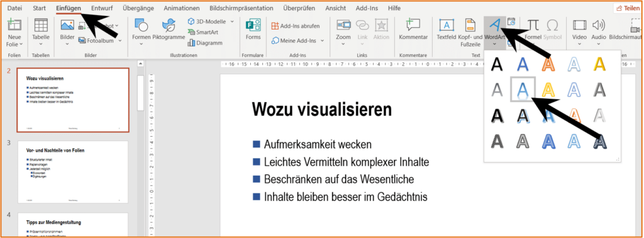Select slide 3 thumbnail Vor- und Nachteile
644x238 pixels.
point(72,173)
